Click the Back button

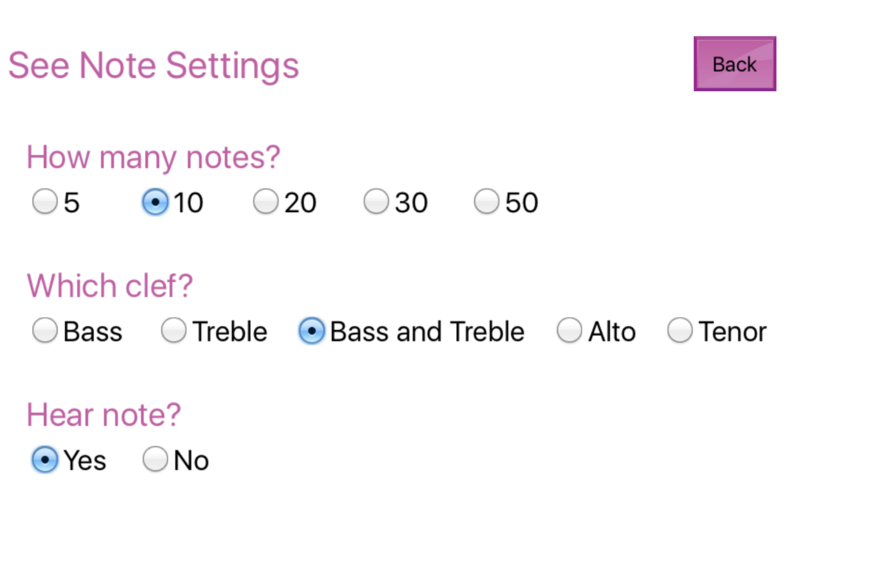point(734,64)
